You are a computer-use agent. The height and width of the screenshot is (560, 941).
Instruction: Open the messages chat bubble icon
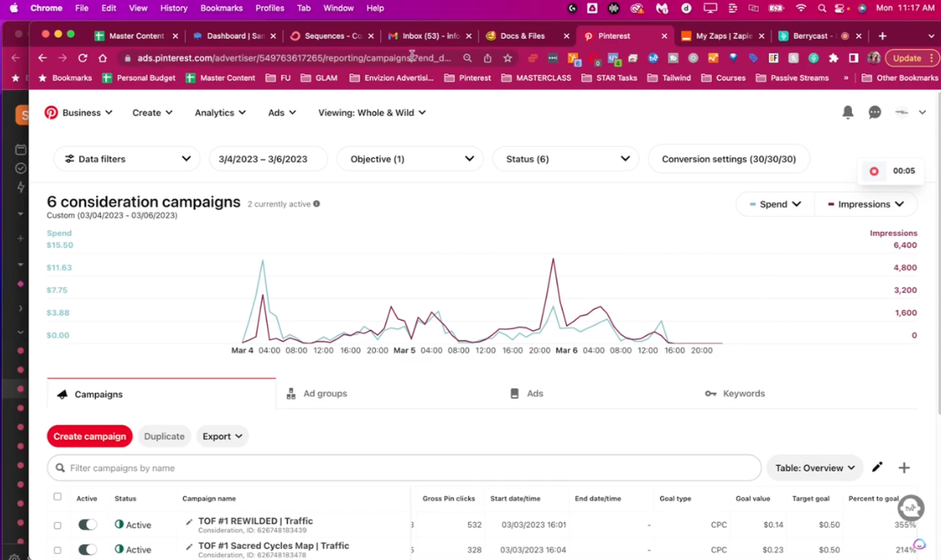874,112
